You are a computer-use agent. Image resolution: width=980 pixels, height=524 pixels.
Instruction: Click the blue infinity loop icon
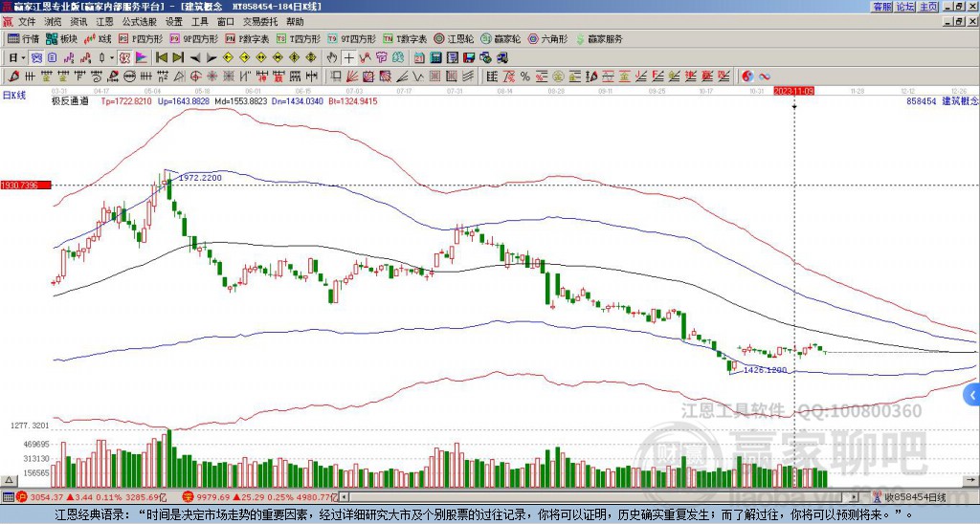point(765,76)
